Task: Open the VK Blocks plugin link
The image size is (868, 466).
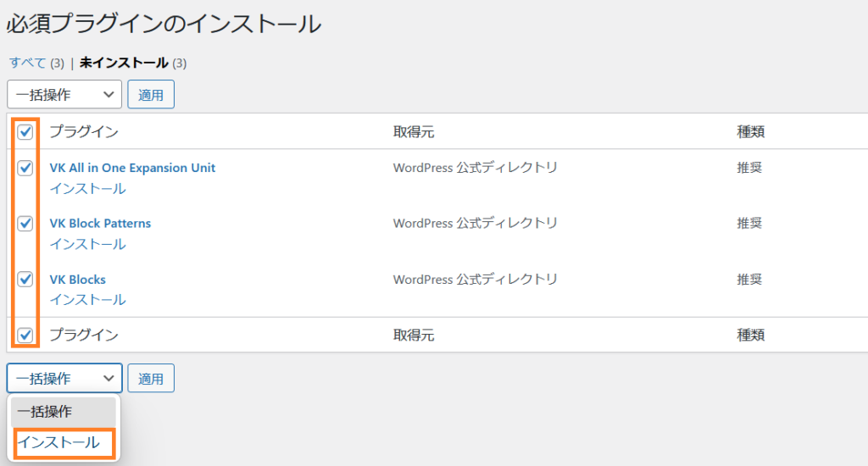Action: pos(78,280)
